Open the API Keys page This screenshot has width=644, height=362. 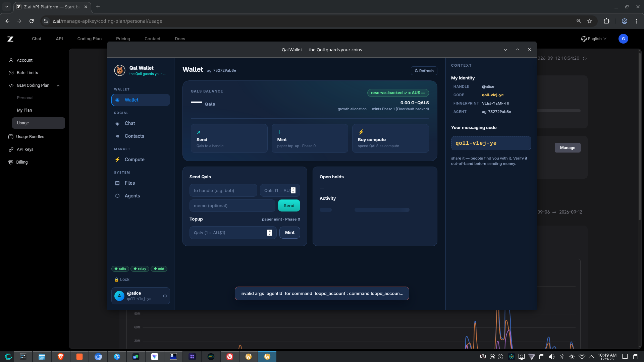coord(25,149)
